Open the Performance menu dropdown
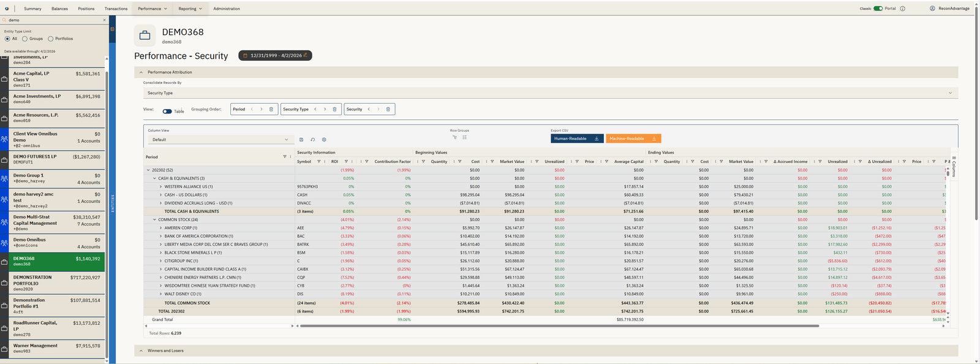980x364 pixels. point(152,9)
